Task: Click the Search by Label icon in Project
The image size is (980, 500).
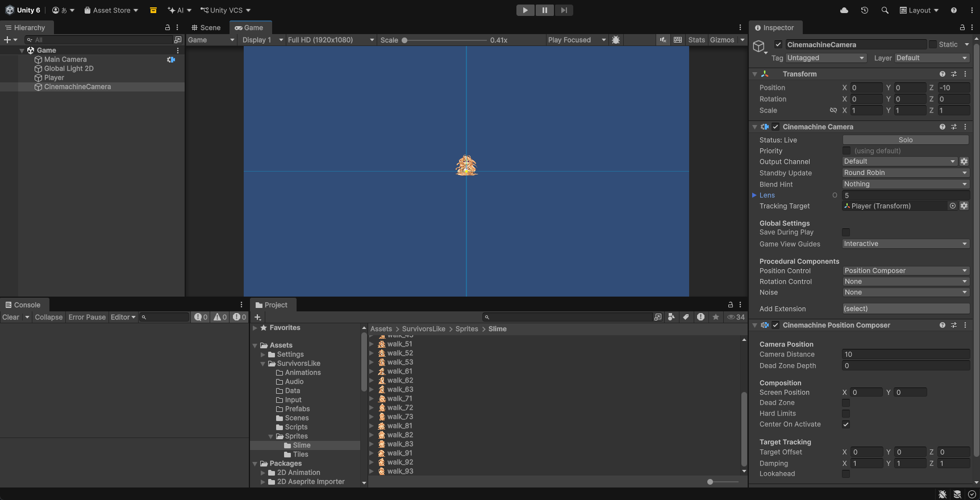Action: click(x=686, y=317)
